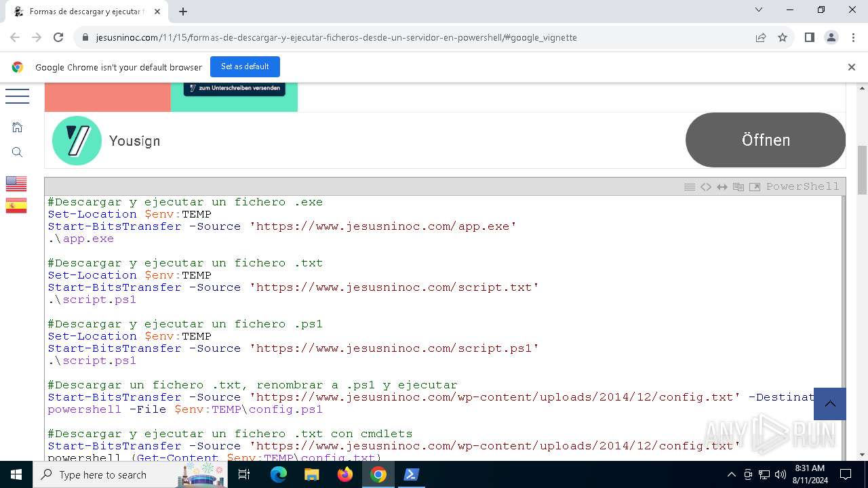Click 'powershell -File $env:TEMP\config.ps1' line
This screenshot has width=868, height=488.
pyautogui.click(x=185, y=409)
